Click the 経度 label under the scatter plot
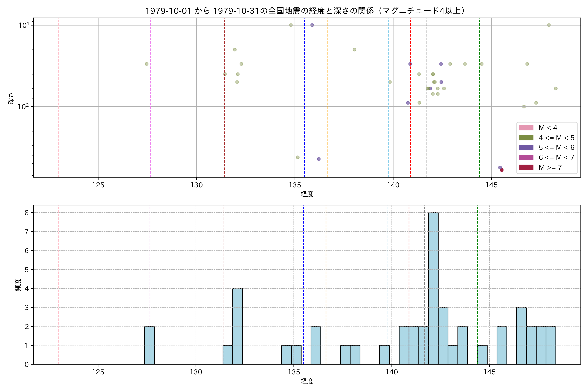The width and height of the screenshot is (588, 392). point(307,194)
